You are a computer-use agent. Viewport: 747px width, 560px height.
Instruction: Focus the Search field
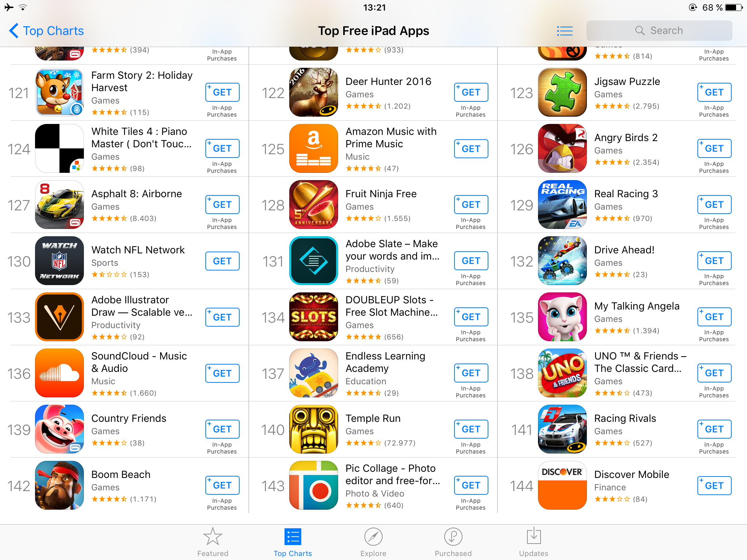click(x=659, y=31)
